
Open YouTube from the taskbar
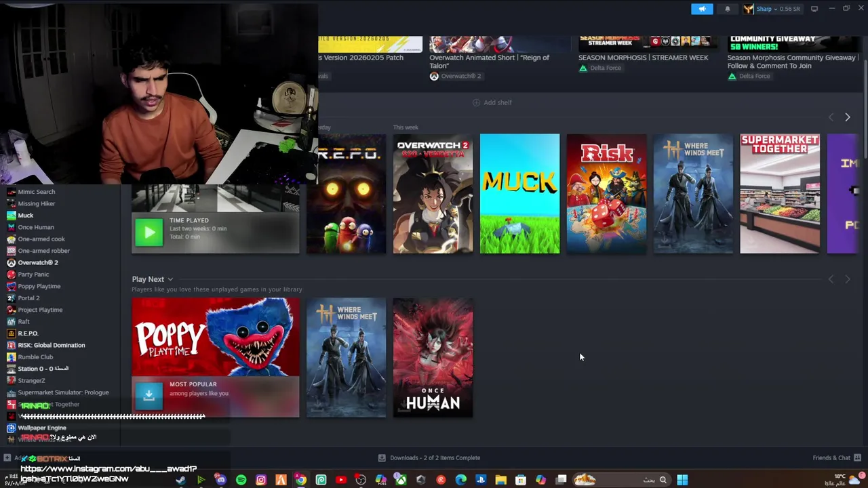click(340, 480)
